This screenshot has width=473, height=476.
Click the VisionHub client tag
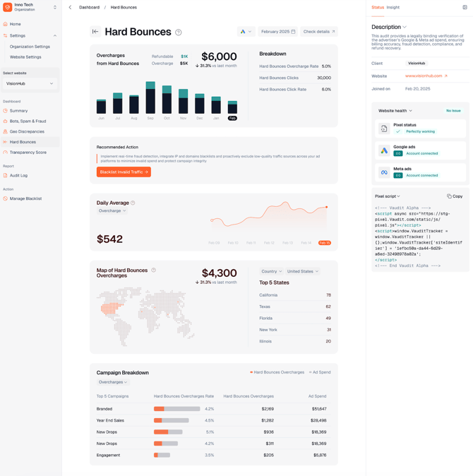point(417,63)
